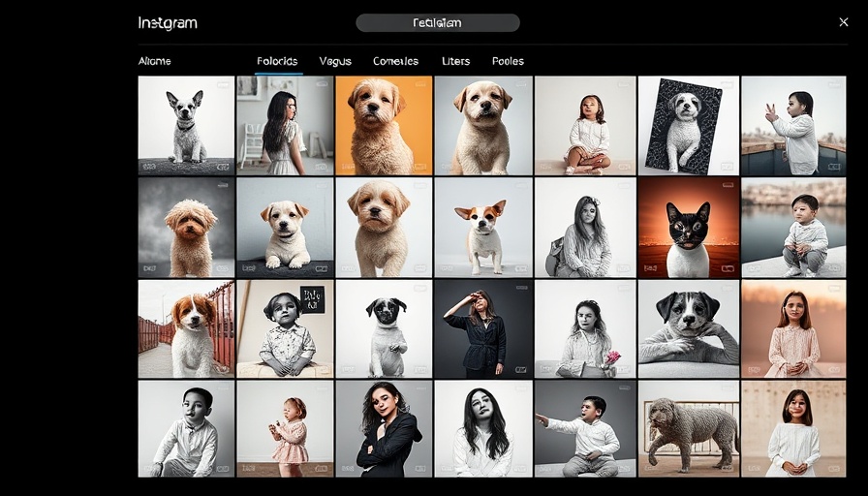Switch to the Liters tab

tap(455, 61)
